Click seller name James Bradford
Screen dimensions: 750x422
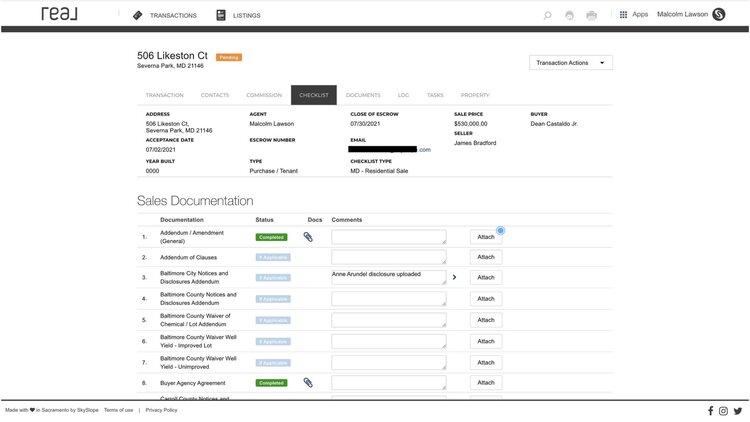point(475,143)
